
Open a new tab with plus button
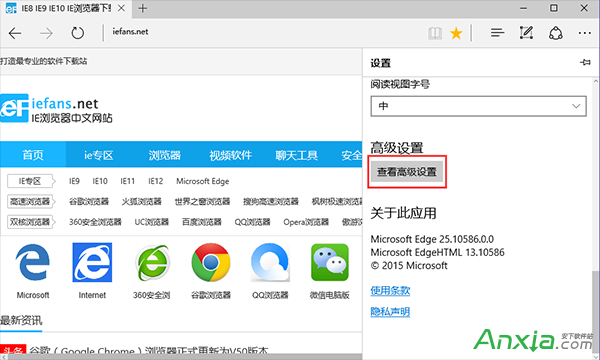coord(143,8)
